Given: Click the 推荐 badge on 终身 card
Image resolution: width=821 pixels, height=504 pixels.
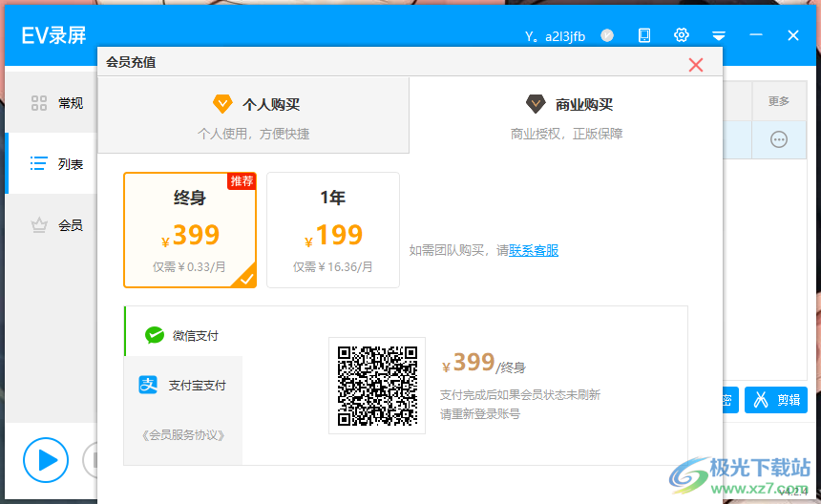Looking at the screenshot, I should click(x=242, y=181).
